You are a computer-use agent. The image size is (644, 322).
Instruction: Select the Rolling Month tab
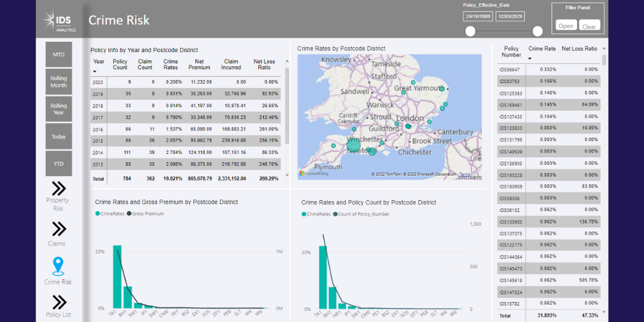(59, 82)
